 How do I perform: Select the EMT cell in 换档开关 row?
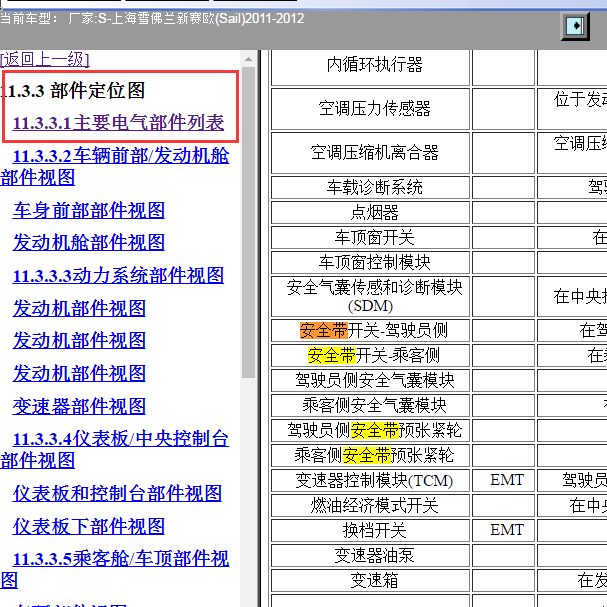coord(503,530)
